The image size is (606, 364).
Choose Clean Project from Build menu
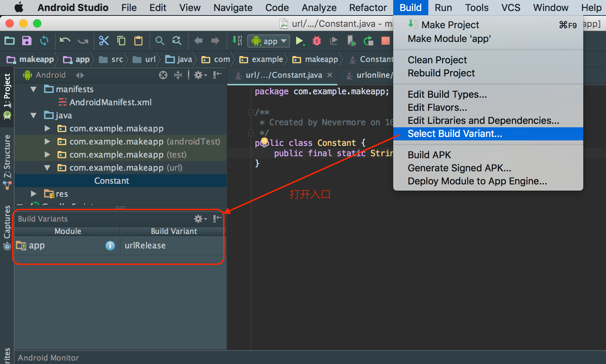point(488,60)
